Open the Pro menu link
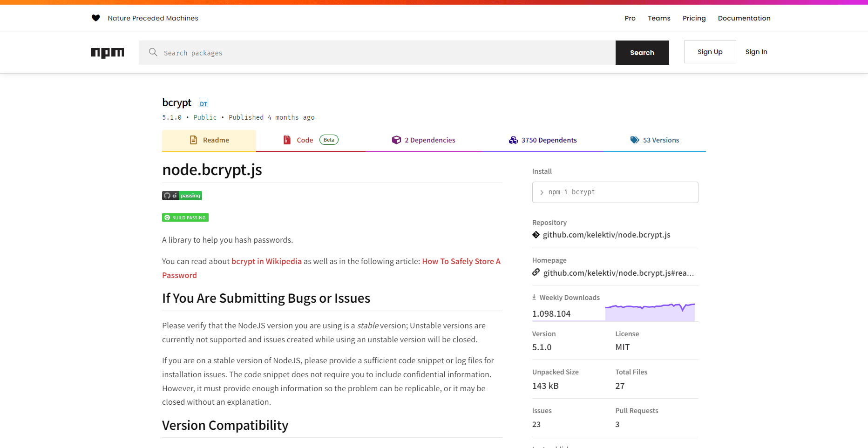The image size is (868, 448). click(x=630, y=18)
